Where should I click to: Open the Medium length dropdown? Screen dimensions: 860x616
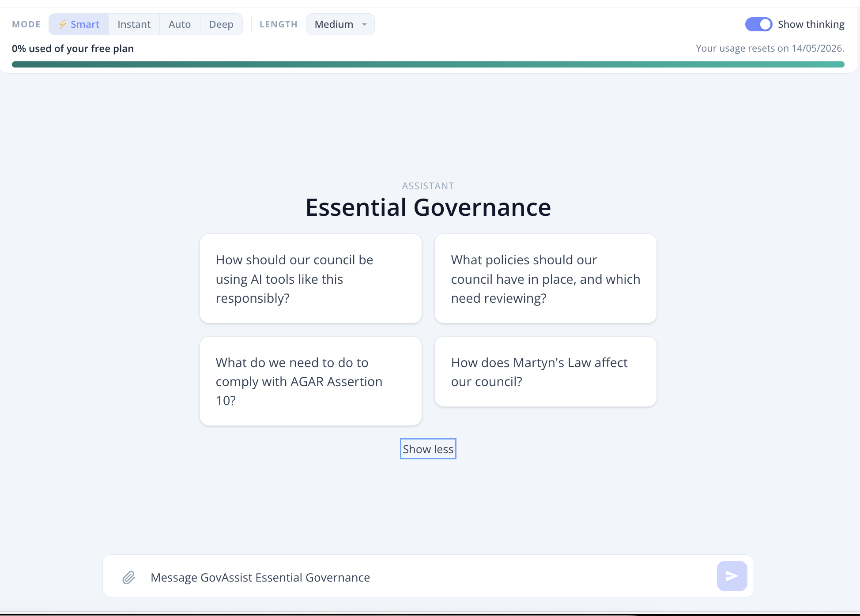(x=340, y=24)
